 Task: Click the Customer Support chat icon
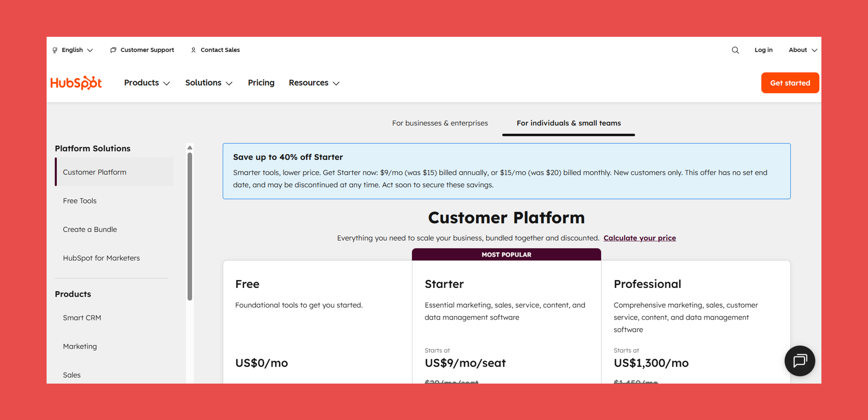[113, 50]
